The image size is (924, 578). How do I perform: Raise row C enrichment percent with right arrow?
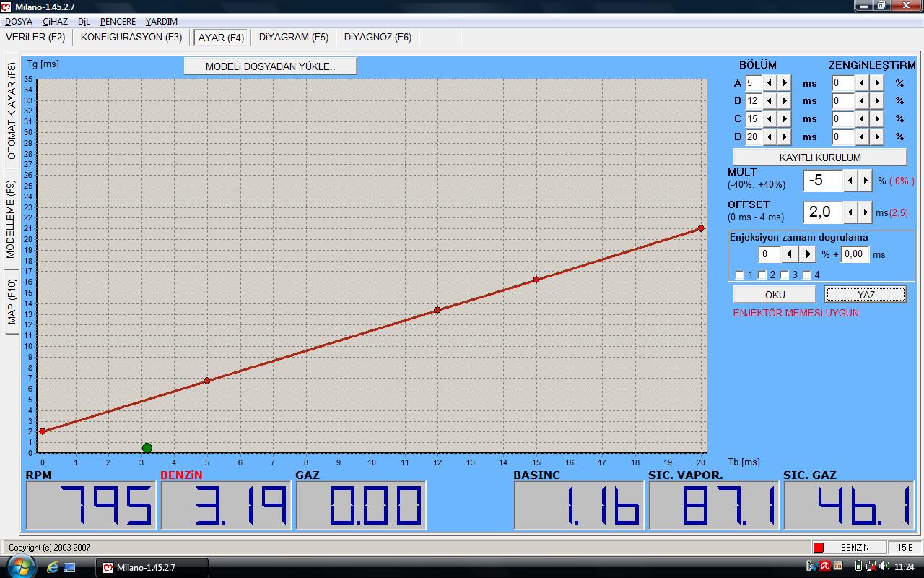[x=876, y=118]
